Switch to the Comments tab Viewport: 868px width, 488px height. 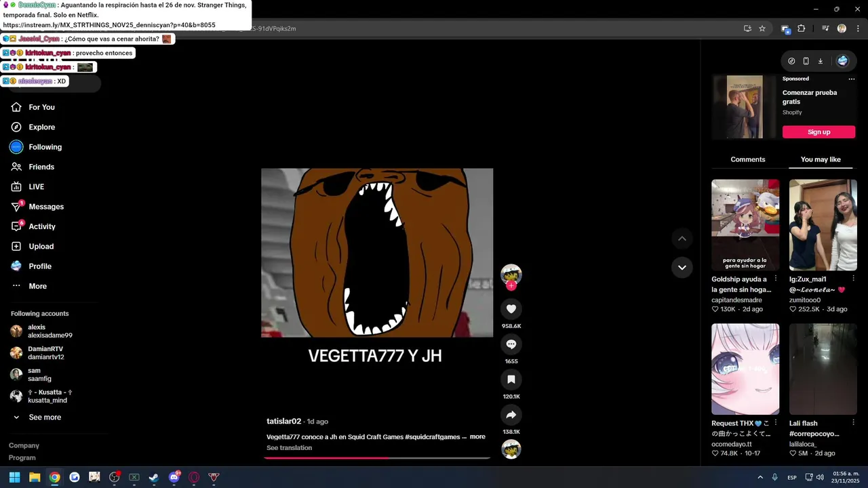tap(748, 159)
